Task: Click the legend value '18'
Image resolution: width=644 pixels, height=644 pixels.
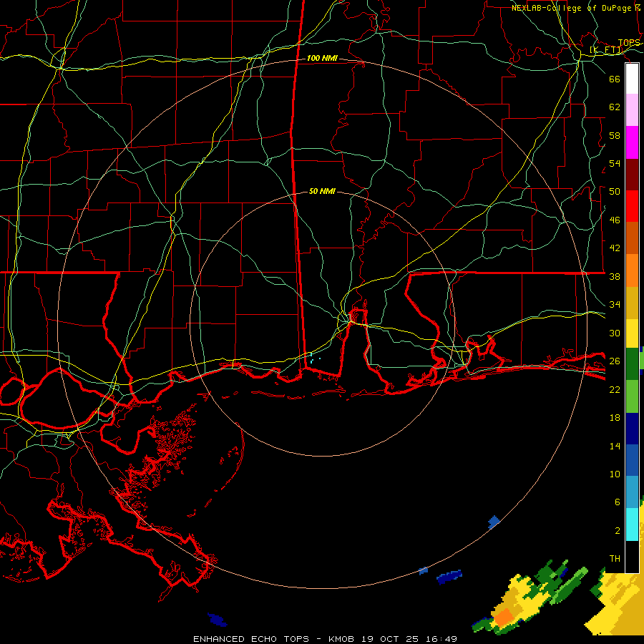Action: 615,418
